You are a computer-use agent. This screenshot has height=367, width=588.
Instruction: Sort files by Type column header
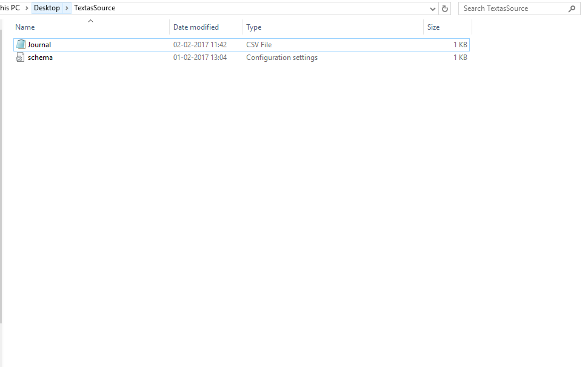253,27
